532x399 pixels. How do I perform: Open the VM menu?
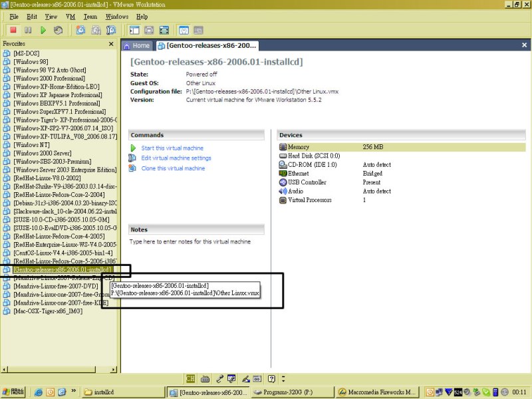70,16
